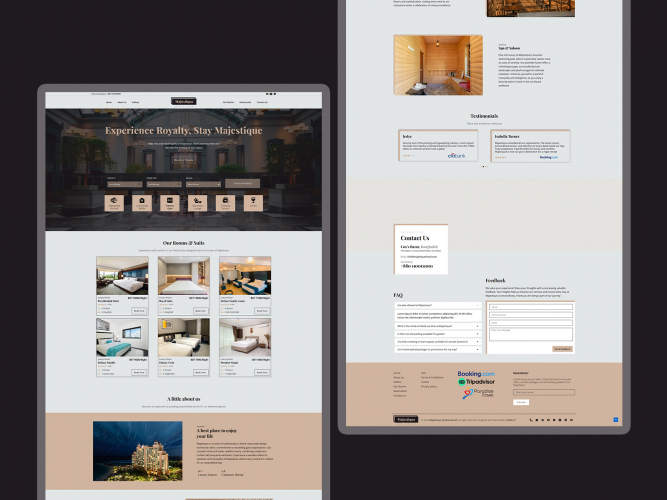
Task: Click the message textarea in Feedback form
Action: (x=531, y=334)
